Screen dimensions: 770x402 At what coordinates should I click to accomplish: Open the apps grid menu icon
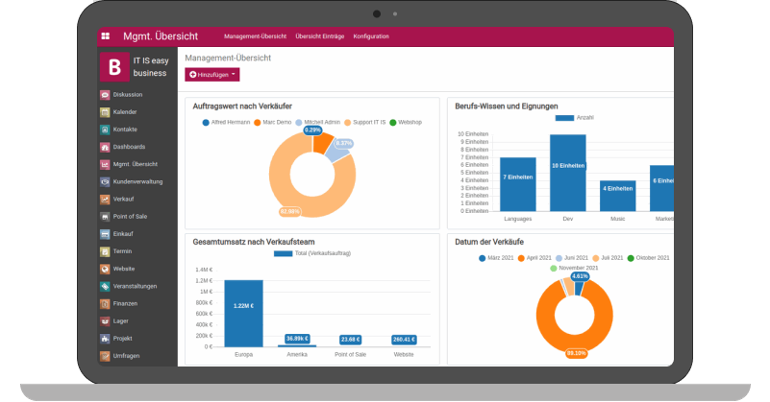click(x=106, y=37)
